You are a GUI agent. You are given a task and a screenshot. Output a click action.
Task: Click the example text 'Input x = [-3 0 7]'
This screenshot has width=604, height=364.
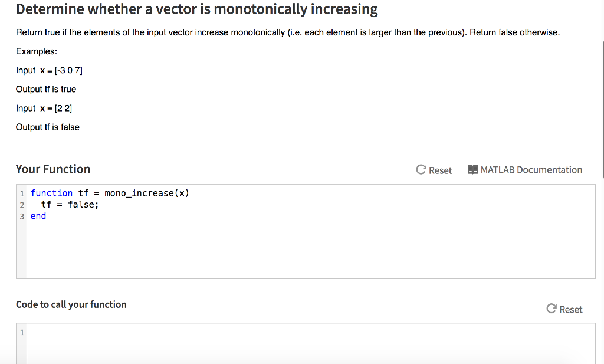(50, 70)
